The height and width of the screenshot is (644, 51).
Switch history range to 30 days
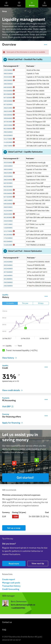point(41,303)
